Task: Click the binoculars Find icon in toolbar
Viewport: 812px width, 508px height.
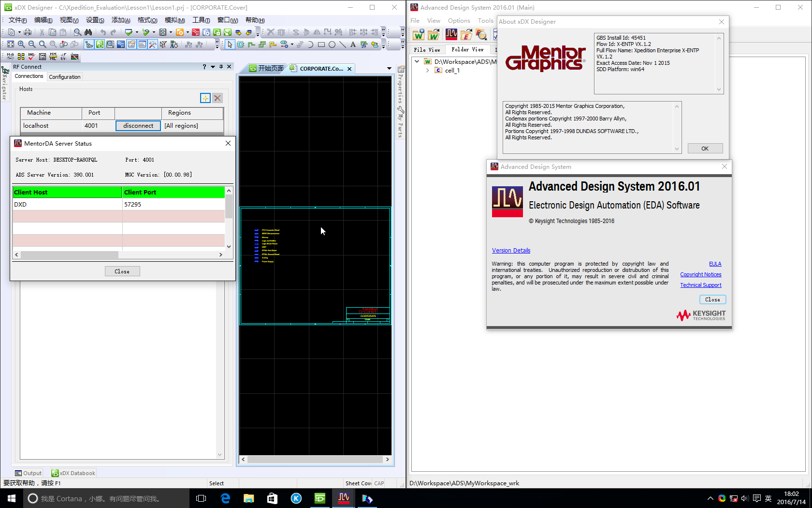Action: [x=88, y=32]
